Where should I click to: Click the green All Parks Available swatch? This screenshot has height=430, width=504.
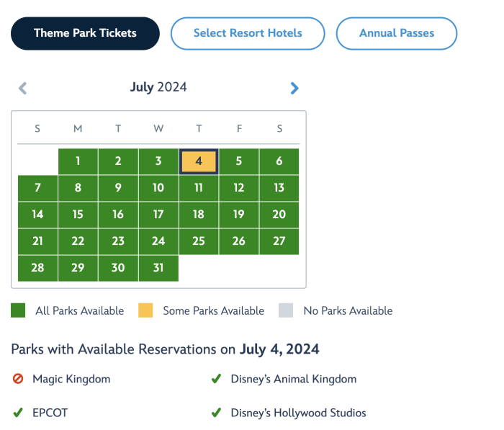click(x=18, y=310)
